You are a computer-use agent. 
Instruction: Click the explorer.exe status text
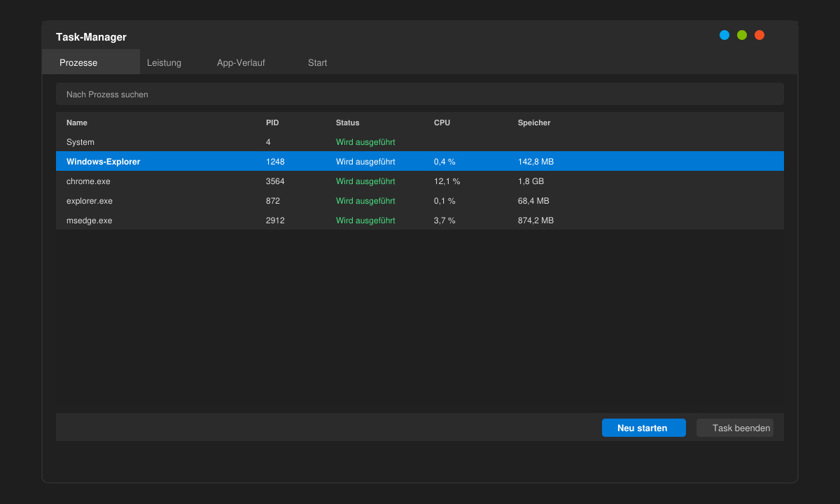click(365, 200)
